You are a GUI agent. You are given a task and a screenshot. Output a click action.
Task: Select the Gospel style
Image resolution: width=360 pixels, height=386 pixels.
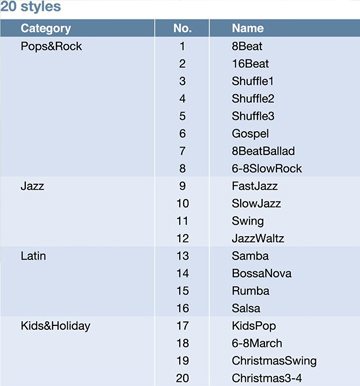[250, 134]
